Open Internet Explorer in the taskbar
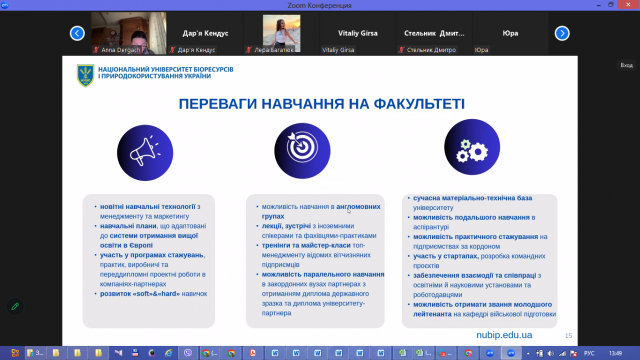The image size is (640, 360). (x=168, y=353)
